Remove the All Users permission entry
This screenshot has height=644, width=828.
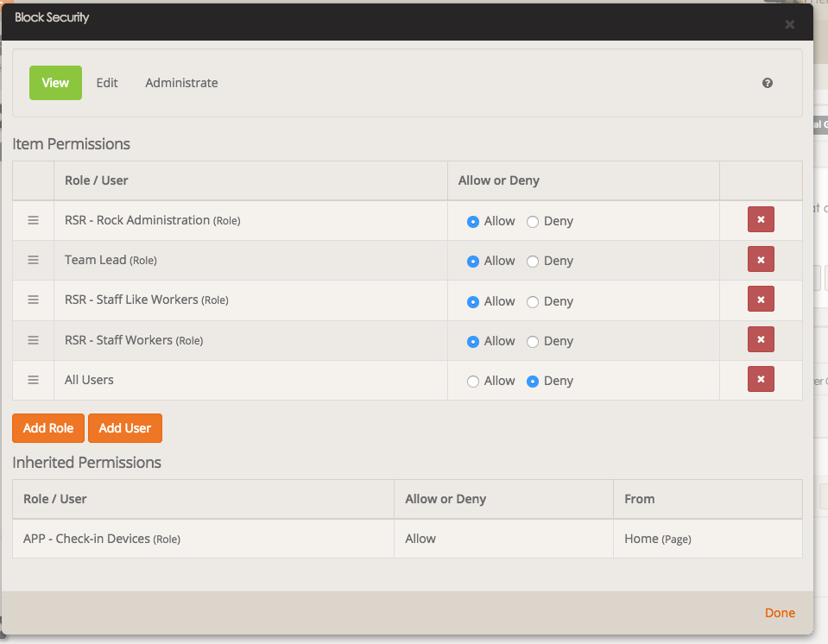click(761, 380)
